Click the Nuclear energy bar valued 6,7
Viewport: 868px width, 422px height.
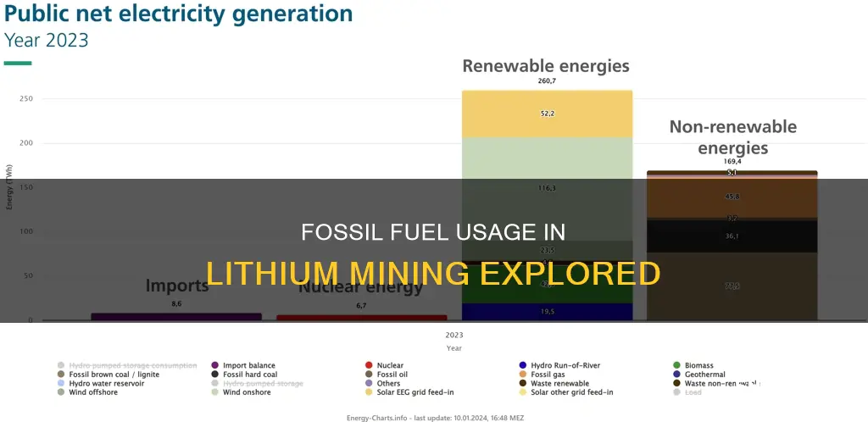tap(361, 318)
